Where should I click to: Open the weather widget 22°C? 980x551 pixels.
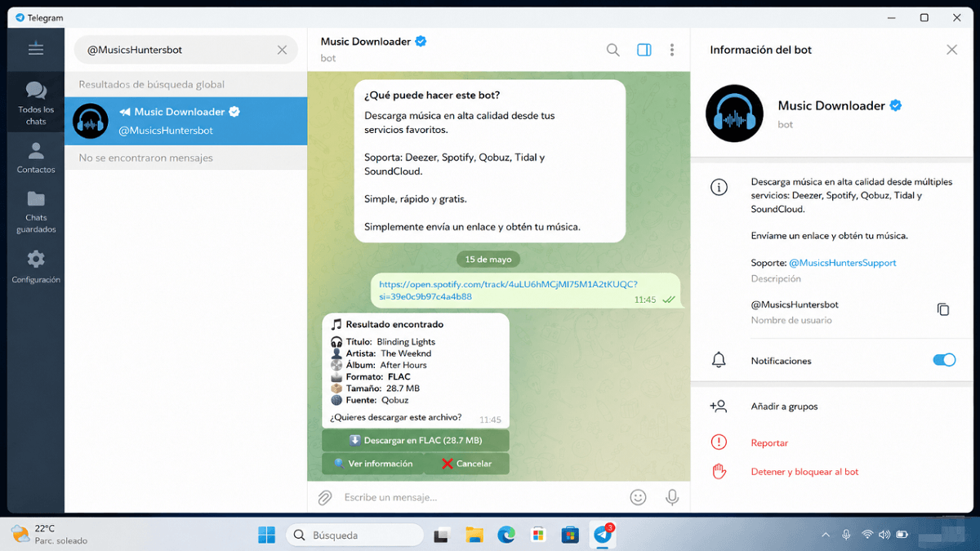51,535
